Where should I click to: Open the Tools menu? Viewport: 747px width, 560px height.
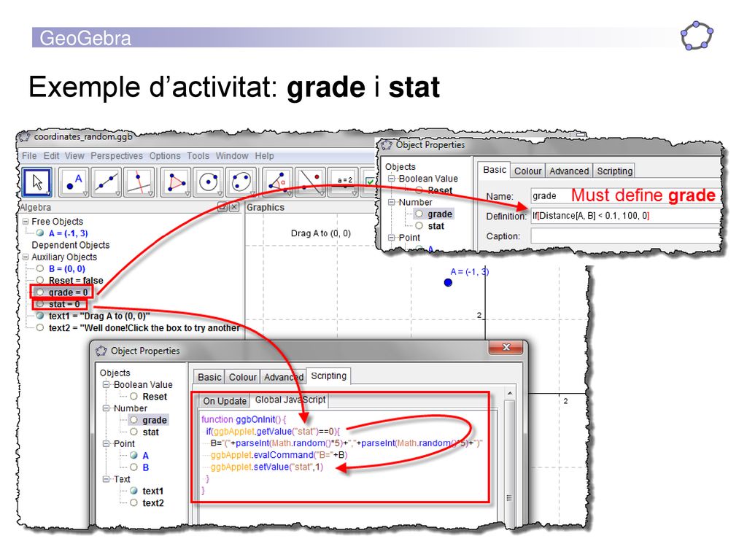[198, 156]
